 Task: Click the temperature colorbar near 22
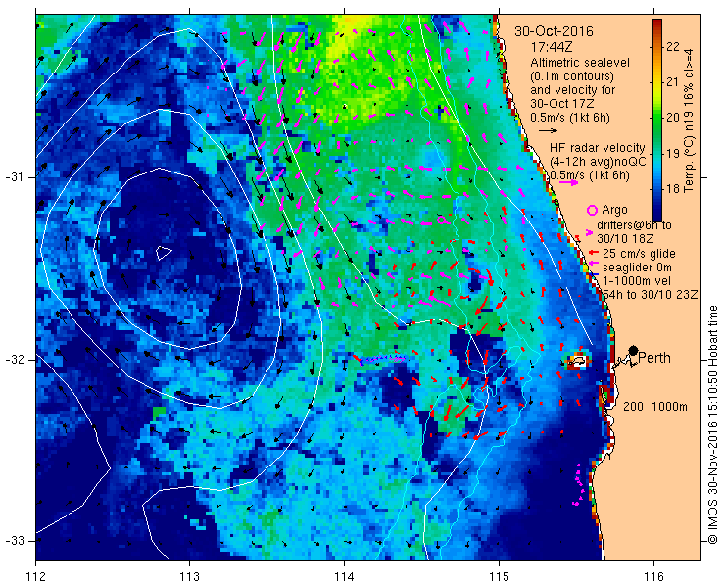(657, 46)
